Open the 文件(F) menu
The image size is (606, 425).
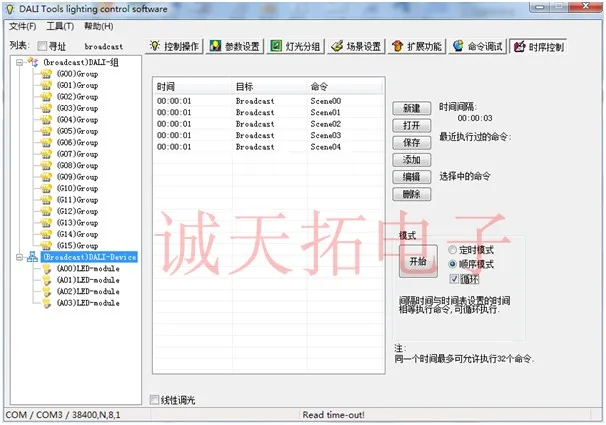(x=22, y=26)
